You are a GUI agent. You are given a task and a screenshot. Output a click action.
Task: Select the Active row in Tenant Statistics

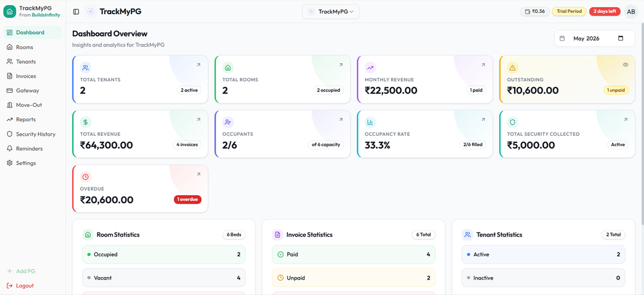[544, 254]
